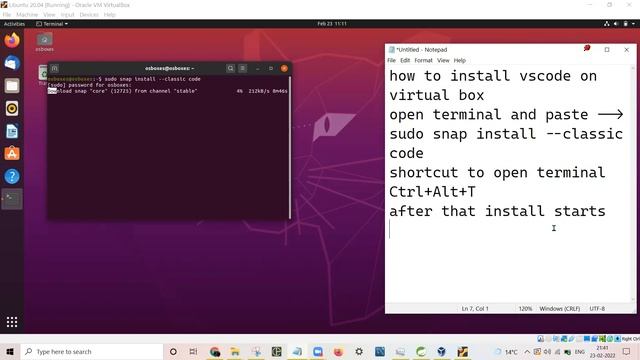Open Firefox from the Ubuntu dock
Image resolution: width=640 pixels, height=360 pixels.
point(12,41)
